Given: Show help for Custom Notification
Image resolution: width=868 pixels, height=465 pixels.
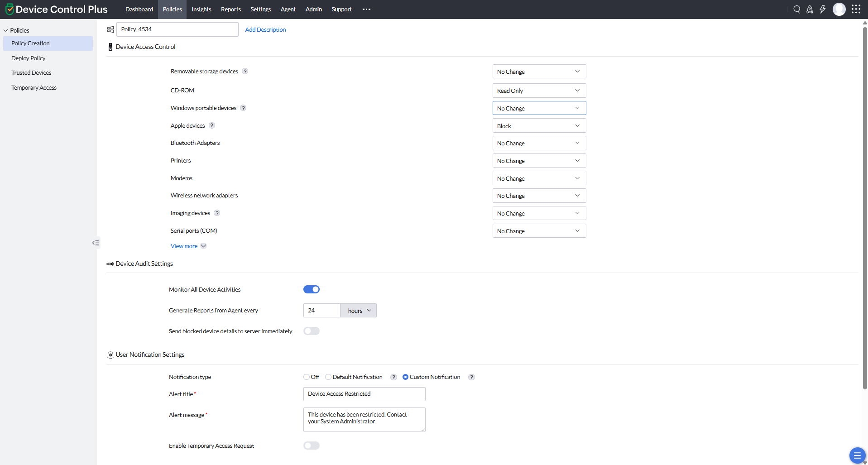Looking at the screenshot, I should [x=471, y=377].
